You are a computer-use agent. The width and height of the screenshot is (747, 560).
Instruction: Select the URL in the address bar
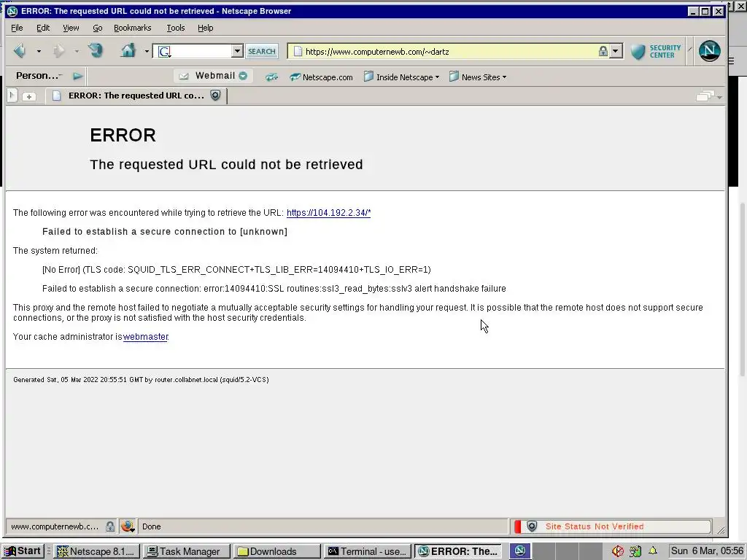pyautogui.click(x=377, y=52)
